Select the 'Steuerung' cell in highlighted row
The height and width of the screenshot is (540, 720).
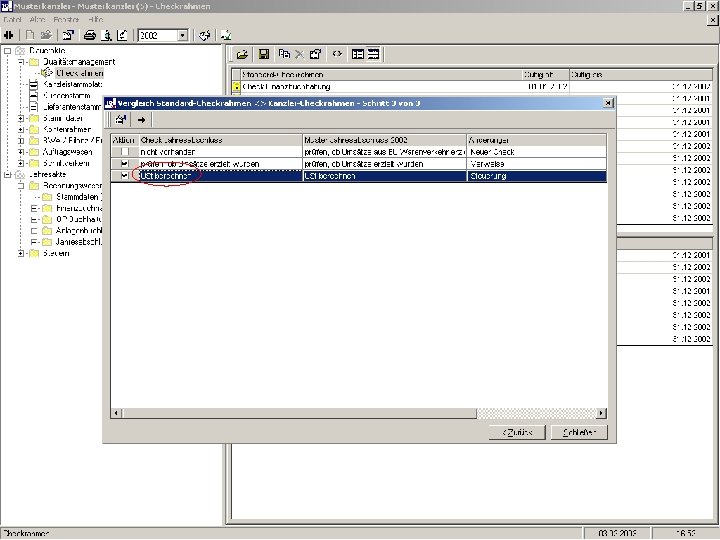536,175
